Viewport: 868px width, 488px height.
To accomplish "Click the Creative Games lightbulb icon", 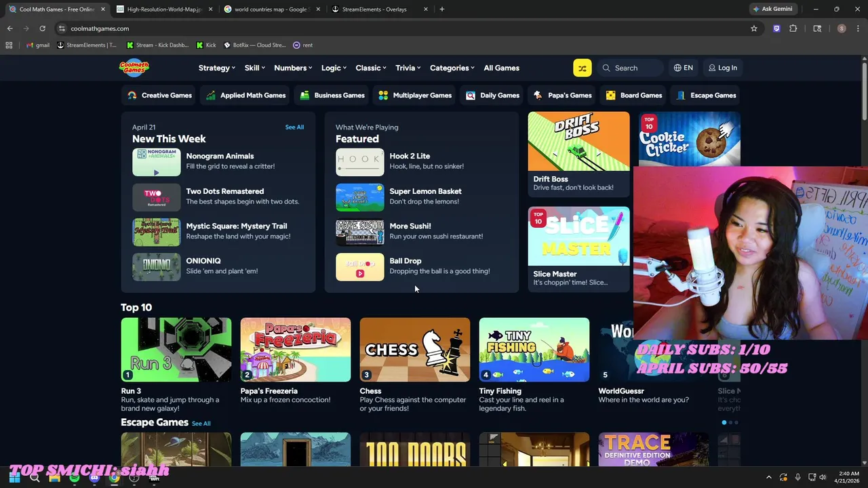I will [x=132, y=96].
